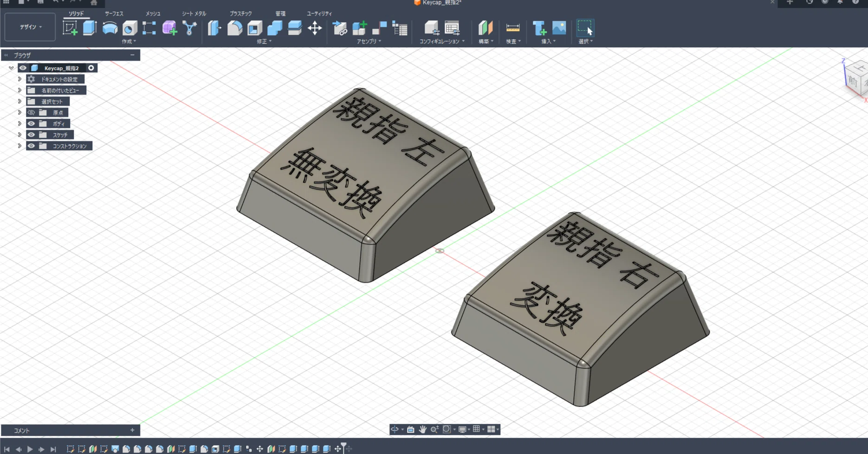
Task: Select the Offset Plane construct icon
Action: coord(485,28)
